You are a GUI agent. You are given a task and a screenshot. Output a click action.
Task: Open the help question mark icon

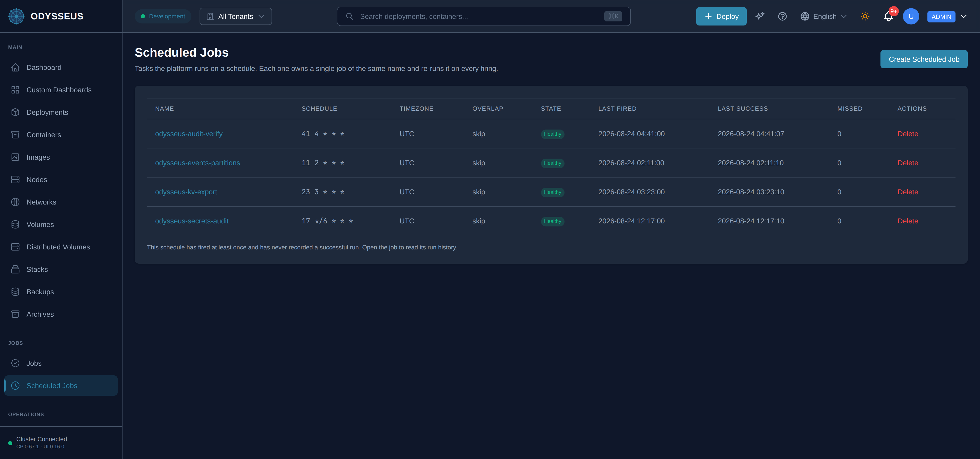point(782,16)
